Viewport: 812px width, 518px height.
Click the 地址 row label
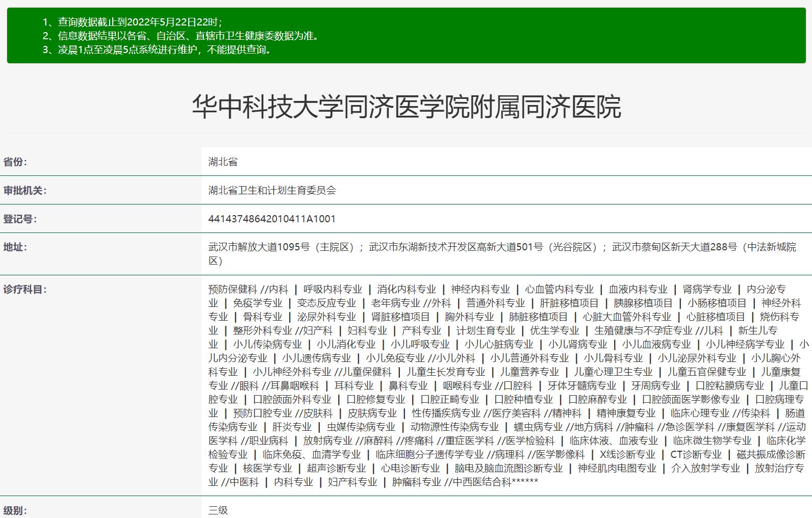15,247
